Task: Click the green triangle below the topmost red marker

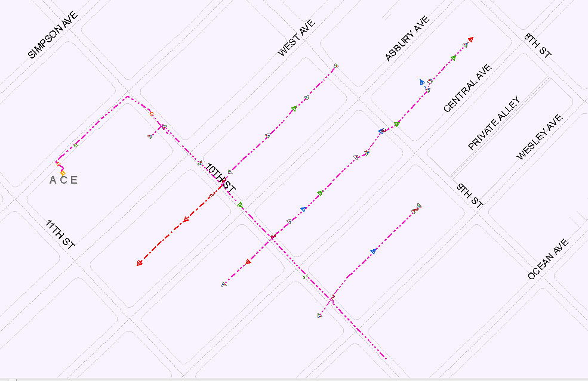Action: coord(454,58)
